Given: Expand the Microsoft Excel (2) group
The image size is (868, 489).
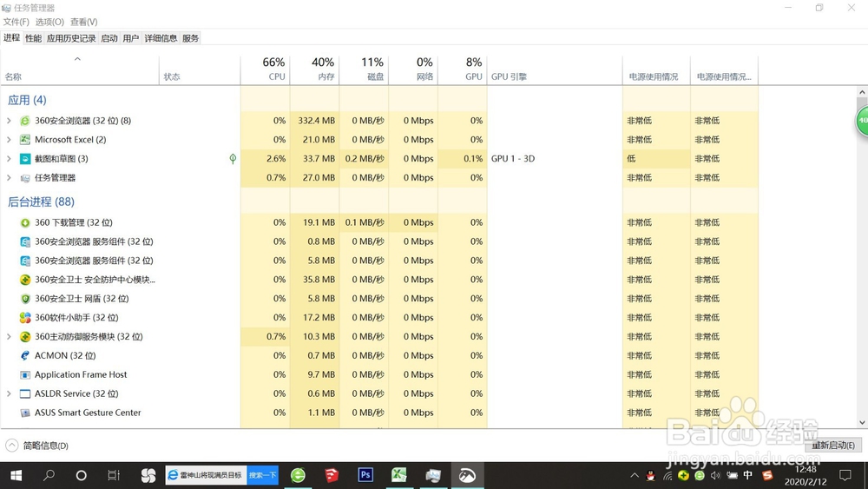Looking at the screenshot, I should (9, 140).
